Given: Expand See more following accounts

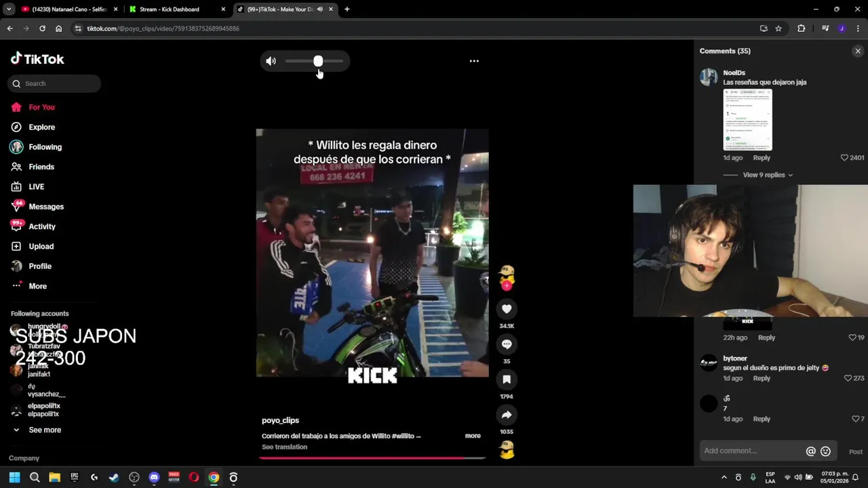Looking at the screenshot, I should (45, 430).
